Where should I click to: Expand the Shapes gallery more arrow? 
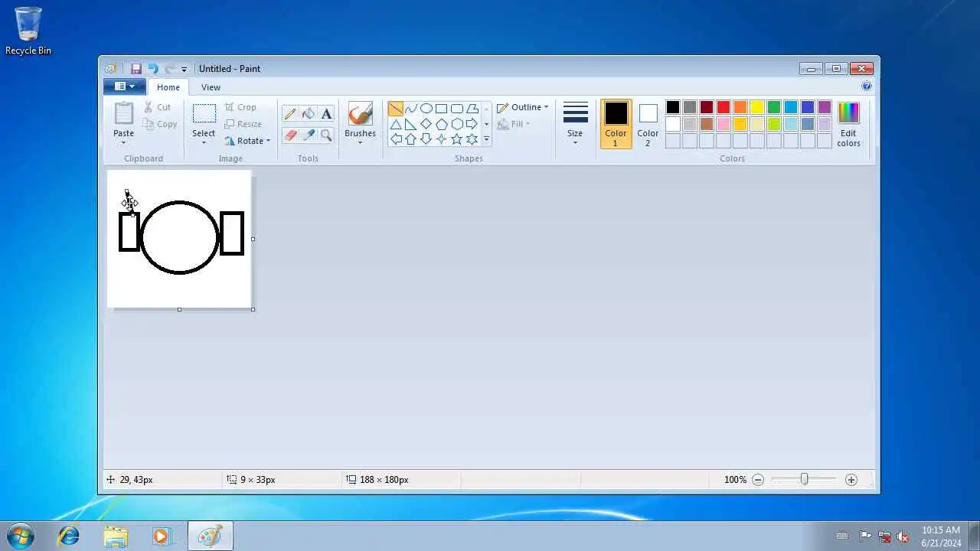pos(486,139)
